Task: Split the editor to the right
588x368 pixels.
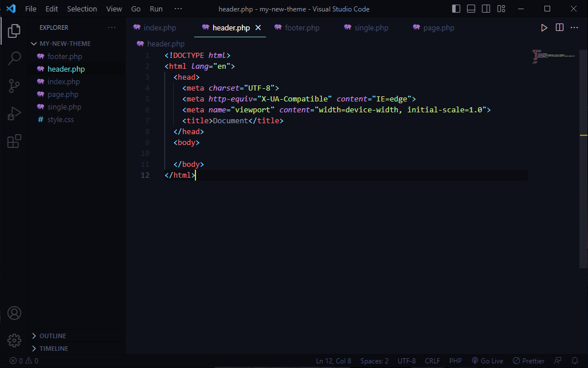Action: tap(559, 28)
